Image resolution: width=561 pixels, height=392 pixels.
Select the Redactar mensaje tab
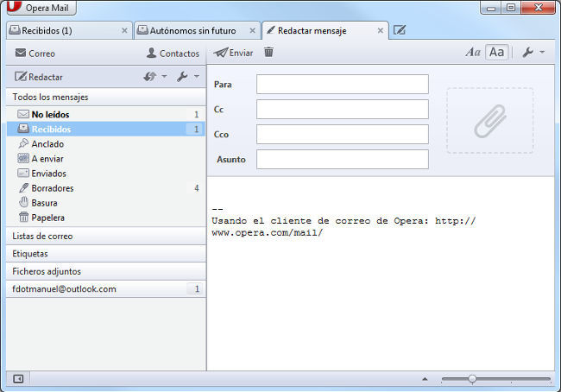(325, 30)
